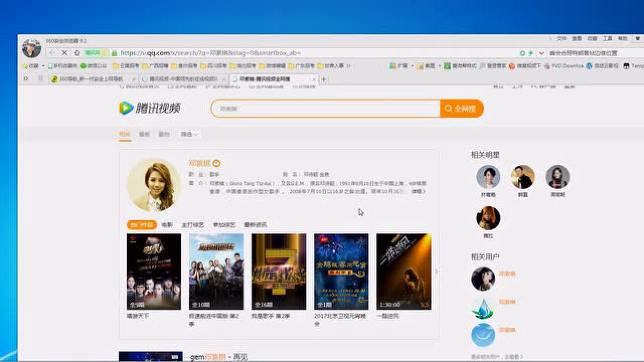This screenshot has width=644, height=362.
Task: Click the browser back arrow button
Action: point(52,53)
